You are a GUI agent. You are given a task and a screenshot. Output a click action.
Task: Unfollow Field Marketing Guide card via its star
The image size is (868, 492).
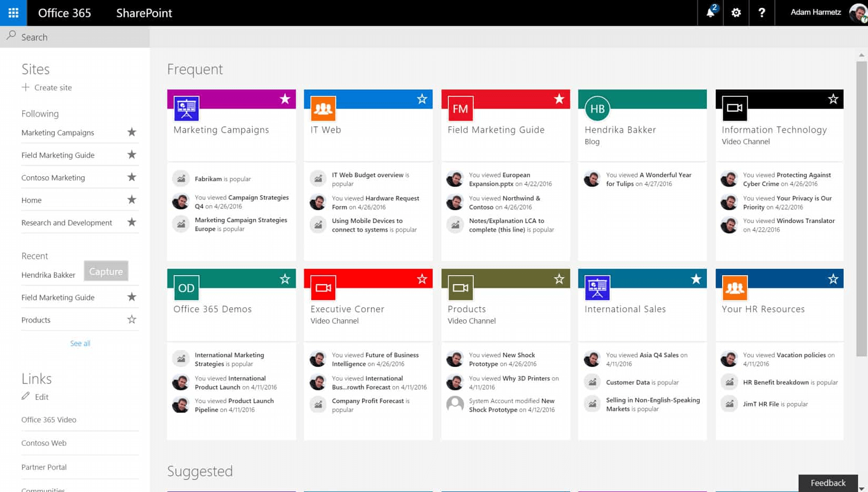click(x=559, y=99)
